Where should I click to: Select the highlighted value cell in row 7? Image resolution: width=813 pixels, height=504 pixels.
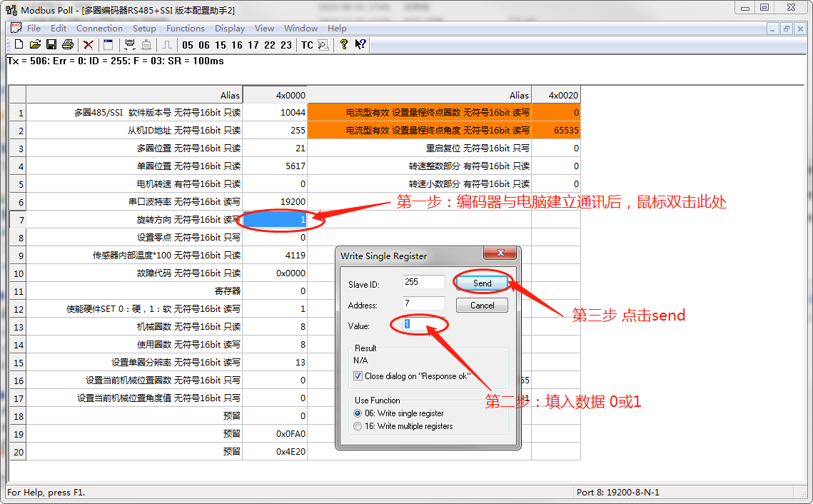coord(275,219)
